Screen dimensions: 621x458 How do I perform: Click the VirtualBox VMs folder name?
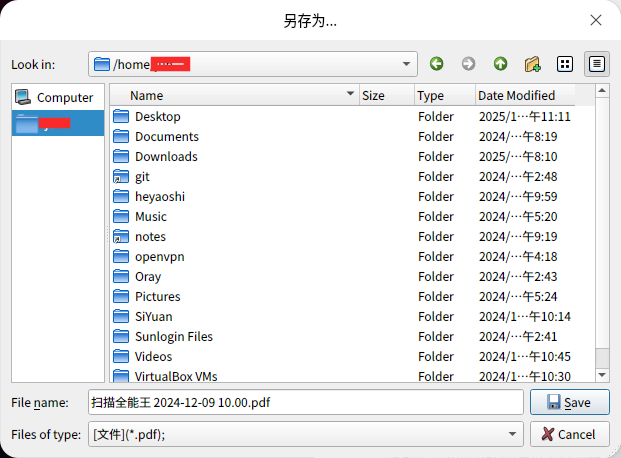(176, 376)
